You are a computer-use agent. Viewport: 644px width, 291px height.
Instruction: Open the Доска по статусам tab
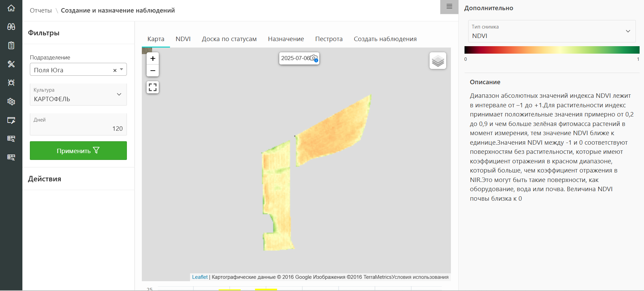coord(229,39)
